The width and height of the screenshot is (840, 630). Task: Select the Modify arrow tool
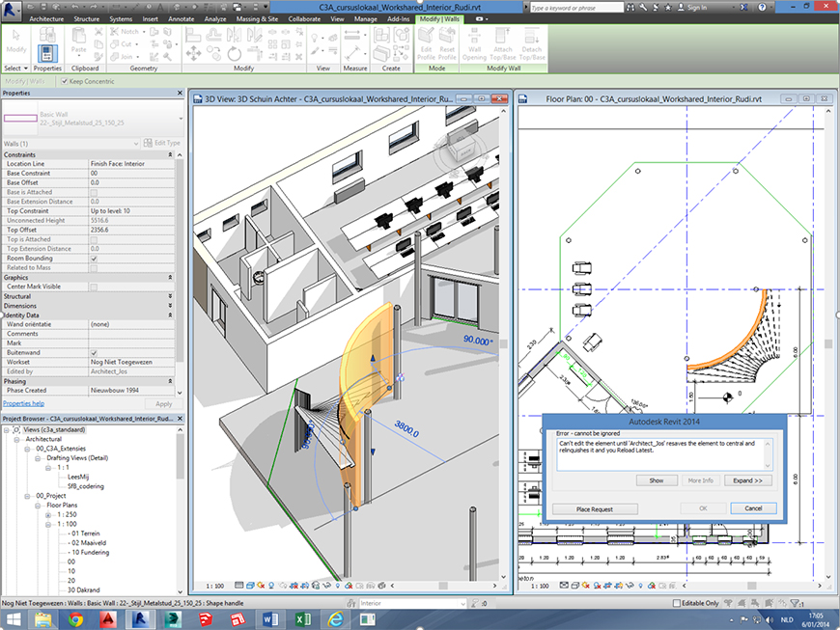pyautogui.click(x=16, y=41)
